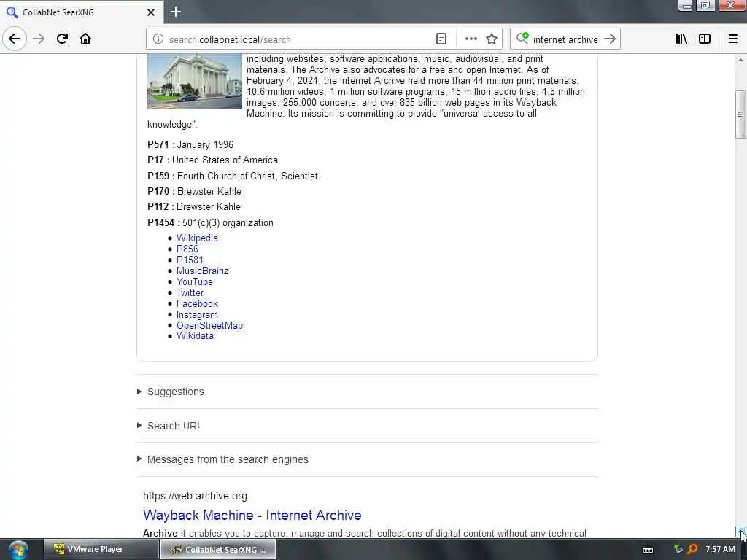Open the YouTube link
The width and height of the screenshot is (747, 560).
194,282
